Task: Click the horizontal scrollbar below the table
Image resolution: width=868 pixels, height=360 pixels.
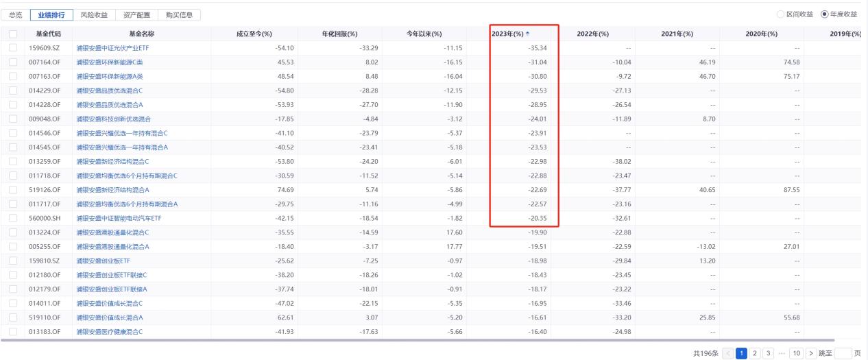Action: coord(418,340)
